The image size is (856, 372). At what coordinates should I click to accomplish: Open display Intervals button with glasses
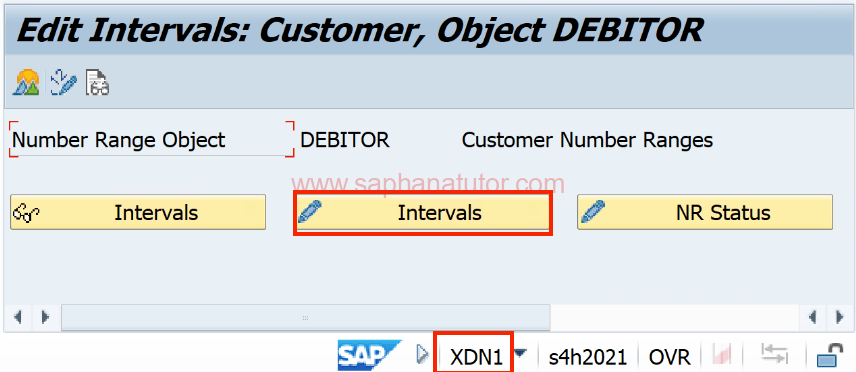pos(138,212)
